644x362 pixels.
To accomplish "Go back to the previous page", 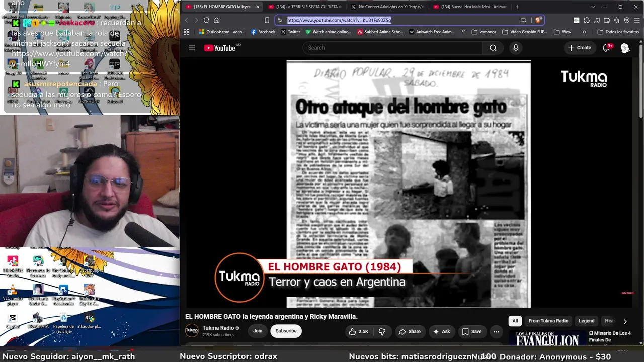I will click(186, 20).
